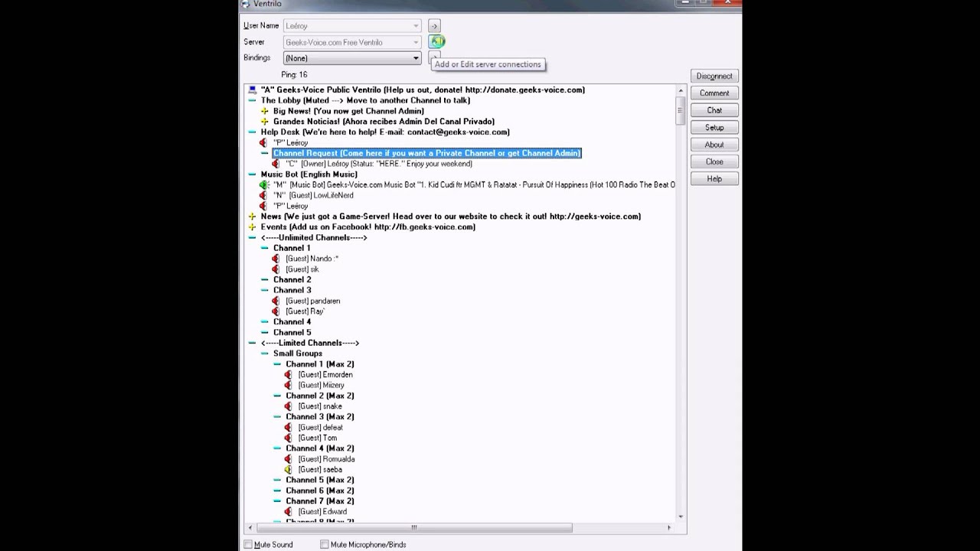The height and width of the screenshot is (551, 980).
Task: Click speaker icon beside [Guest] Edward
Action: [289, 512]
